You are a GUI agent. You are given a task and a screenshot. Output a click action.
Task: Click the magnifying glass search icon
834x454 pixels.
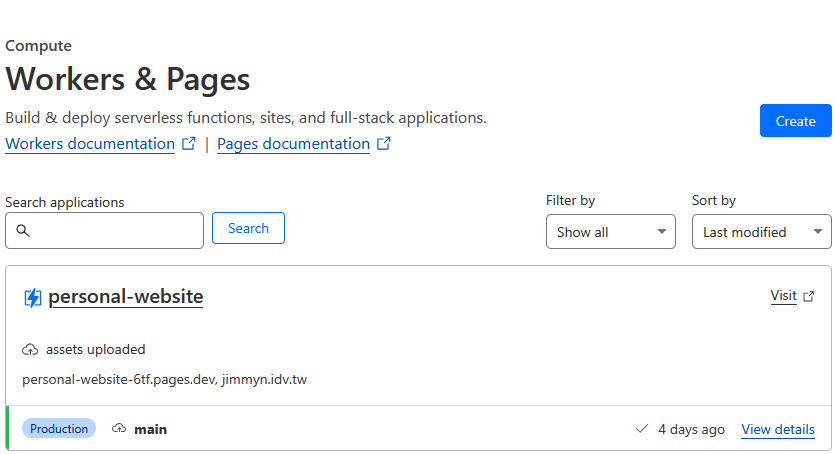point(23,230)
